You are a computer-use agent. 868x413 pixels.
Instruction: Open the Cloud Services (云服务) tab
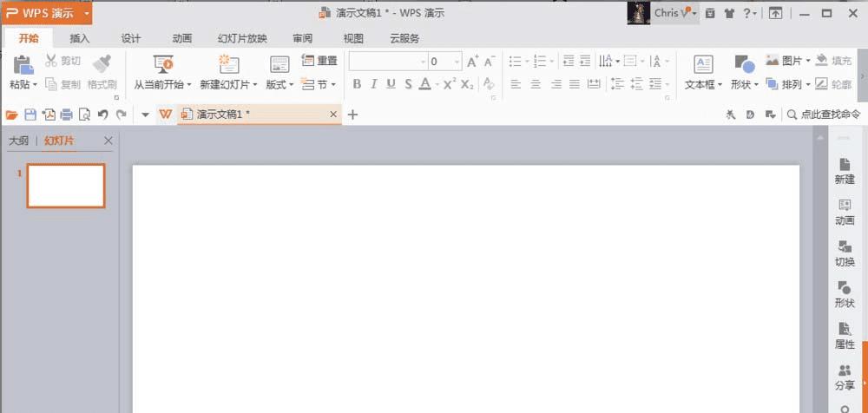[x=404, y=39]
